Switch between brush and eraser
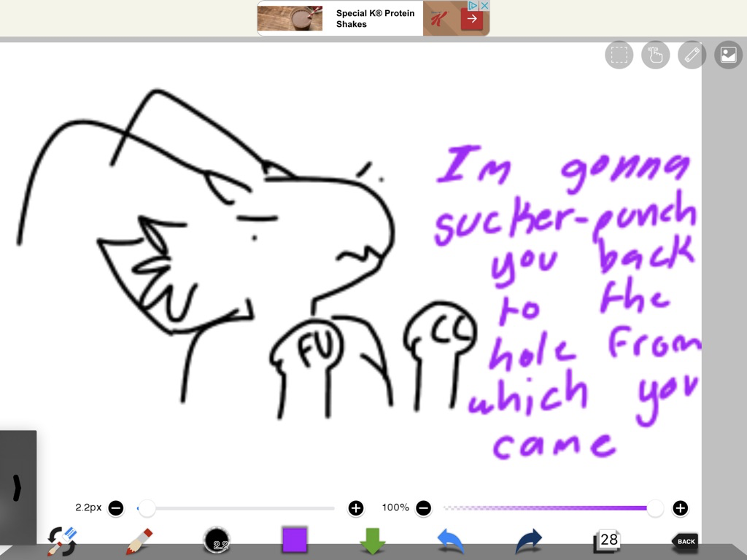This screenshot has width=747, height=560. point(62,542)
